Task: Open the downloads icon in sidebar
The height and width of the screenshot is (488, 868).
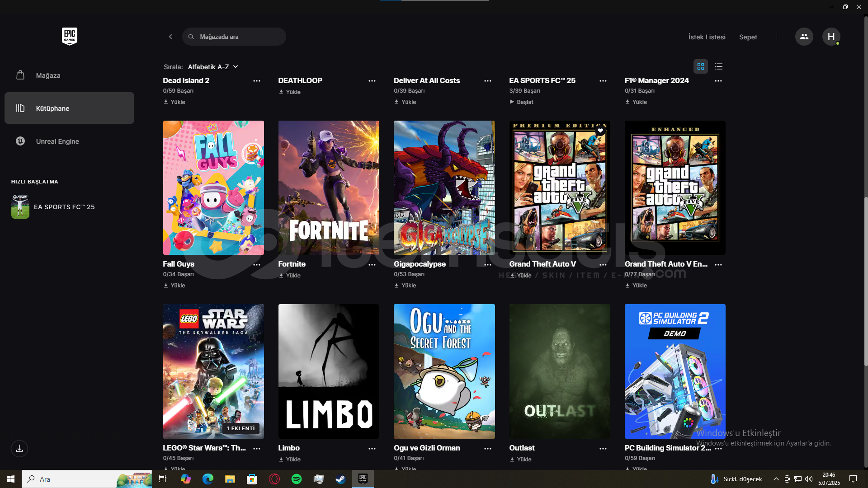Action: 19,449
